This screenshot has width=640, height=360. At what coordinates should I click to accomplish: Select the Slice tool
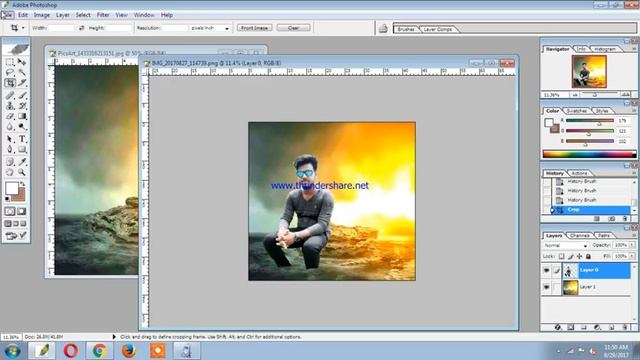22,83
